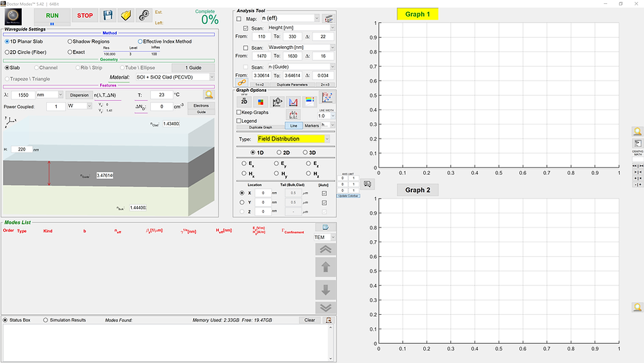The height and width of the screenshot is (363, 644).
Task: Click the 3D map icon beside Map dropdown
Action: point(328,18)
